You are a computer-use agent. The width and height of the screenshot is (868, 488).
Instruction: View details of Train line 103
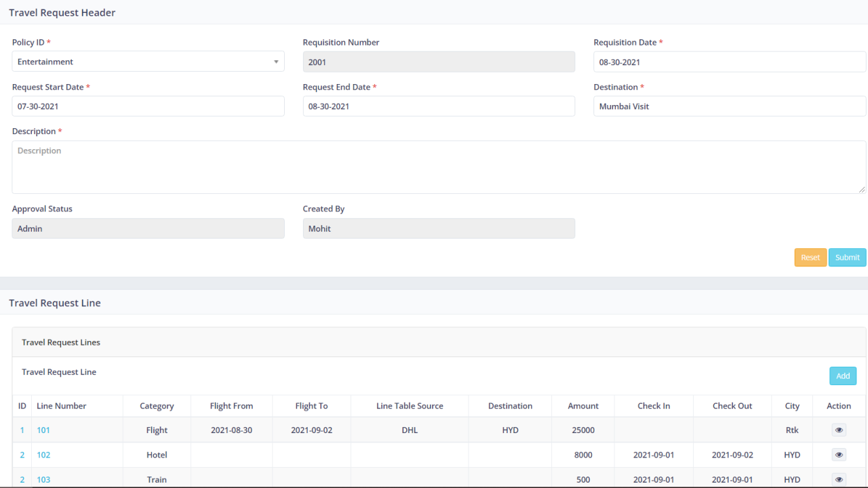coord(838,479)
